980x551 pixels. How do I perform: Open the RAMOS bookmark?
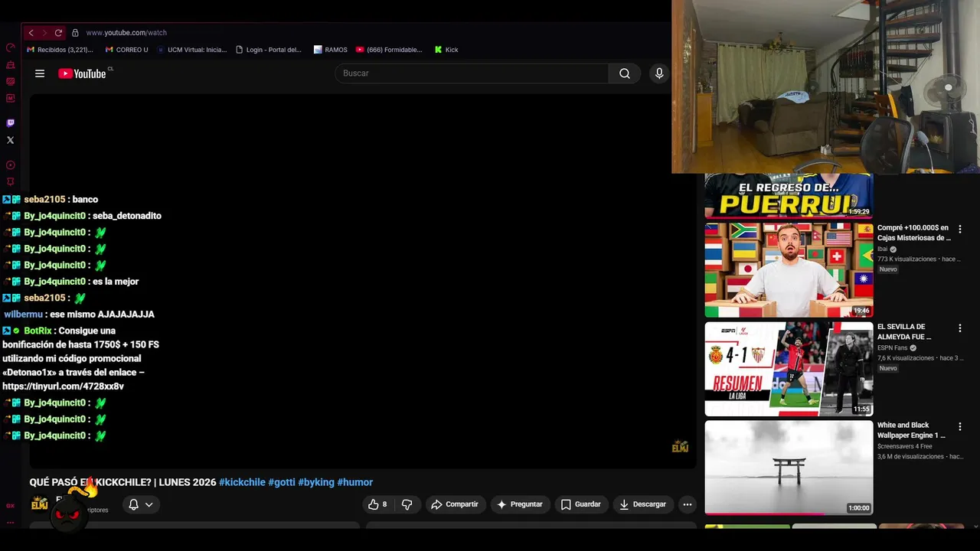[330, 50]
